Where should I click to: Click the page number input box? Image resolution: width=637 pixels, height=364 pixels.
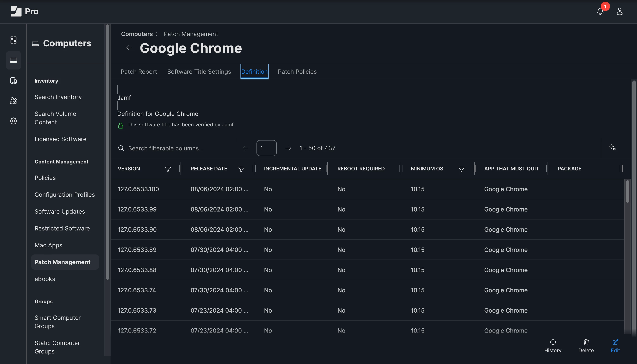[x=266, y=148]
